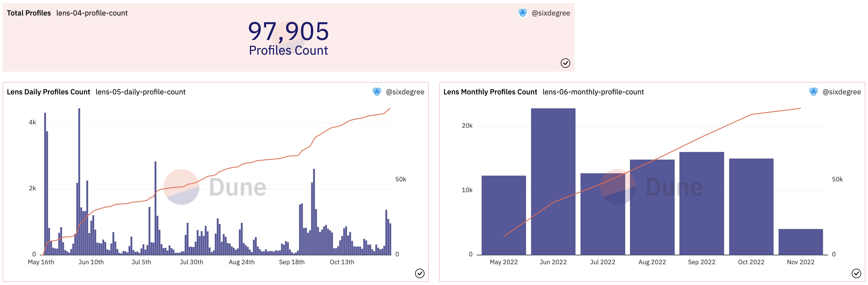This screenshot has width=868, height=285.
Task: Click the checkmark icon on Total Profiles panel
Action: pyautogui.click(x=565, y=63)
